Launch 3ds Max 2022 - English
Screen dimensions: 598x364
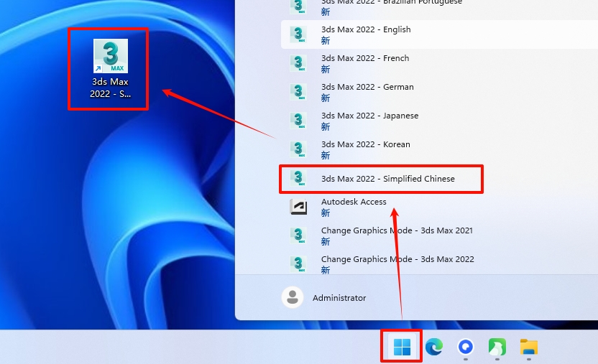tap(366, 29)
